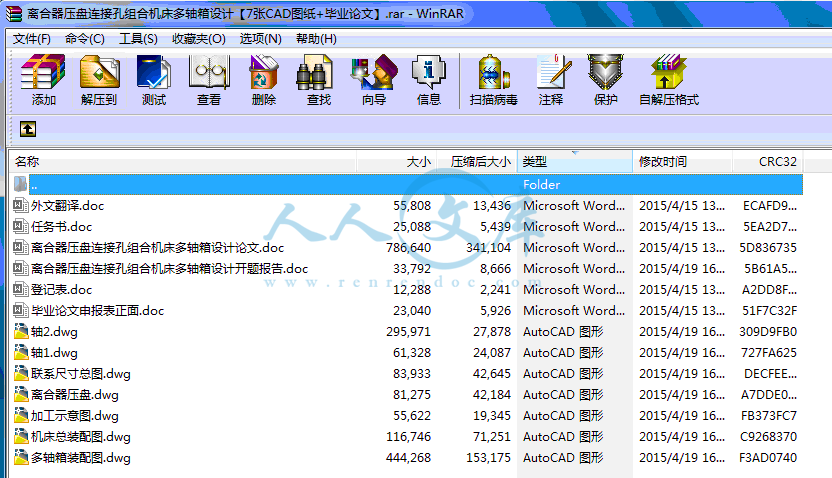832x478 pixels.
Task: Click packed size value 13,436
Action: (492, 205)
